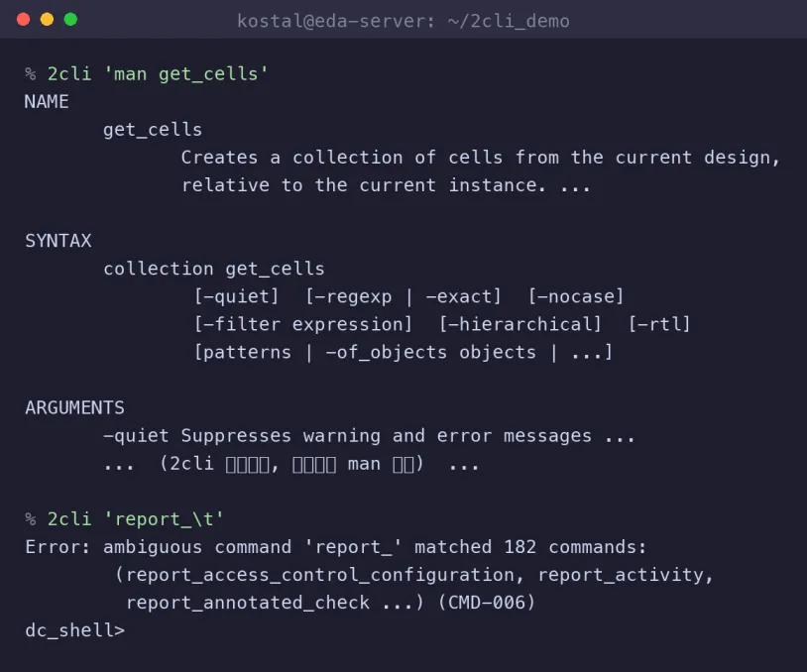Click the Error: ambiguous command line

[x=335, y=547]
